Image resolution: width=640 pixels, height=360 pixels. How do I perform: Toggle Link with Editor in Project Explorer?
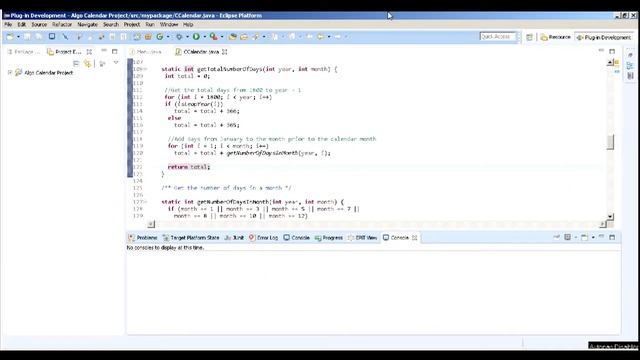[87, 63]
